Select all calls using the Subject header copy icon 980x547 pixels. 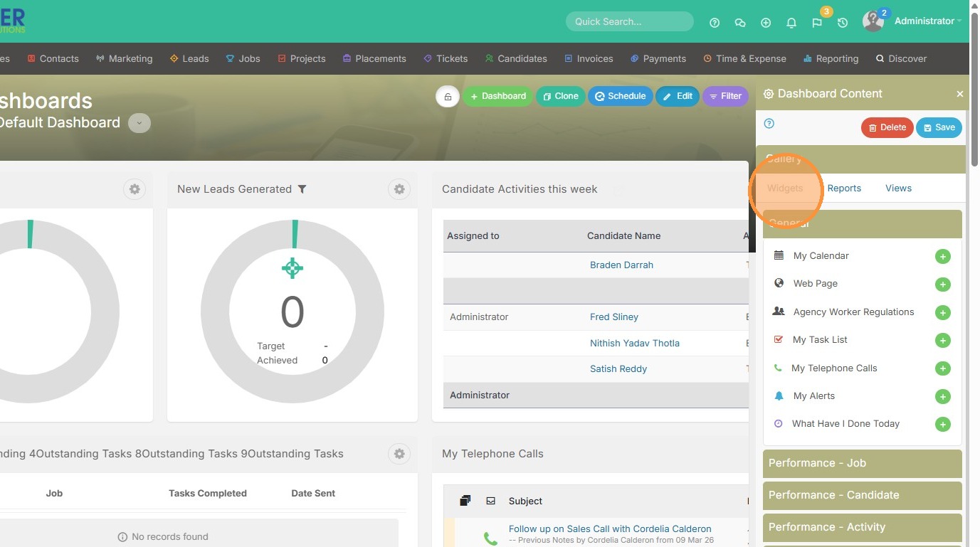(465, 501)
